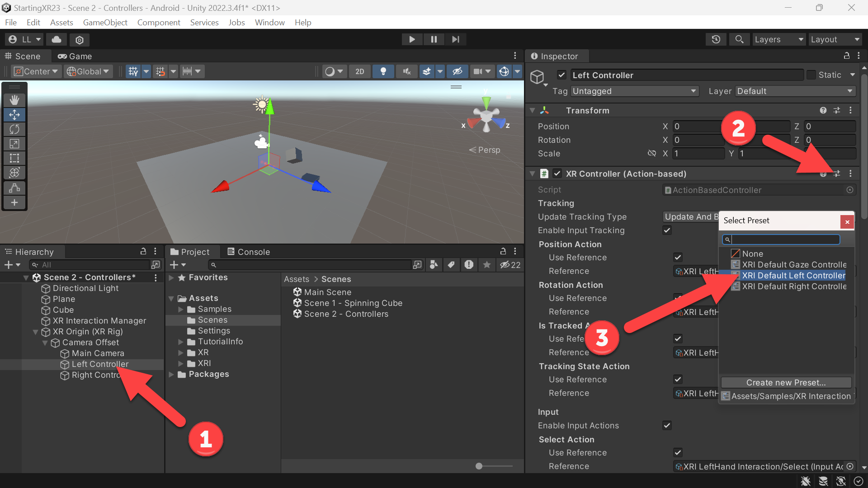Open XR Controller preset selector icon
The width and height of the screenshot is (868, 488).
click(x=837, y=174)
